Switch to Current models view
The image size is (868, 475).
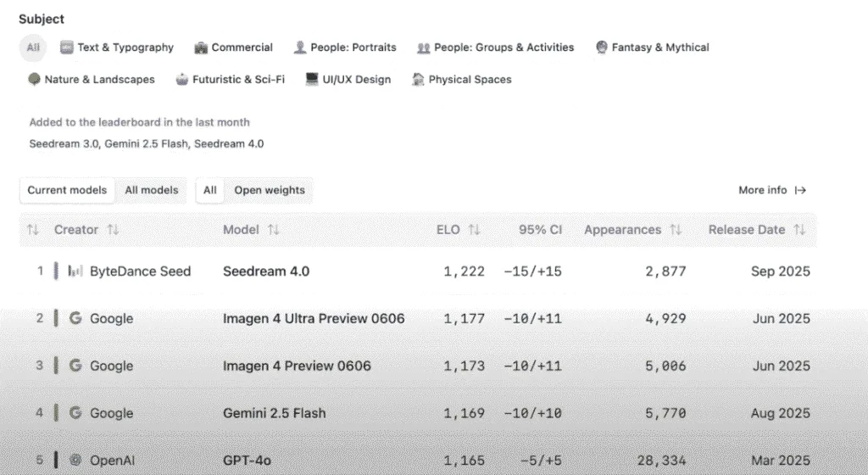coord(67,190)
